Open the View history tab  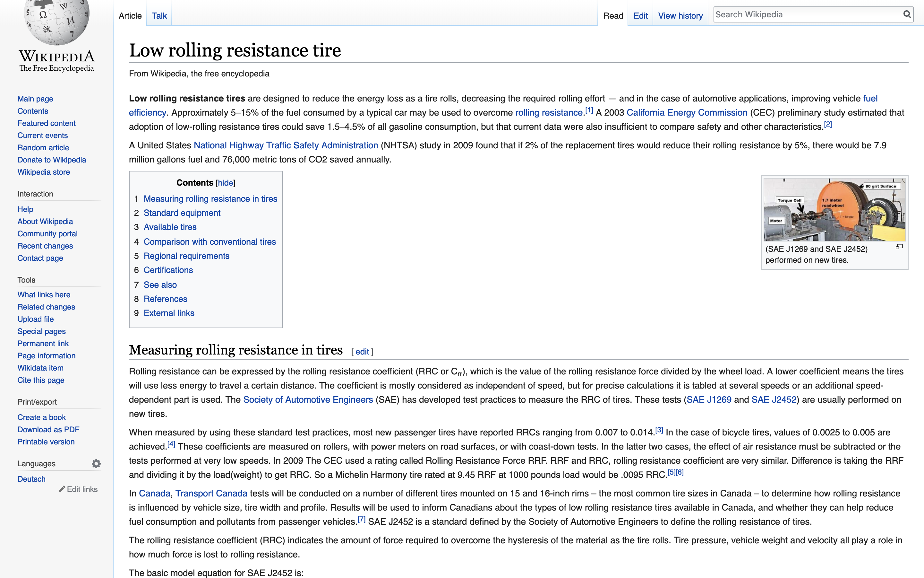680,16
